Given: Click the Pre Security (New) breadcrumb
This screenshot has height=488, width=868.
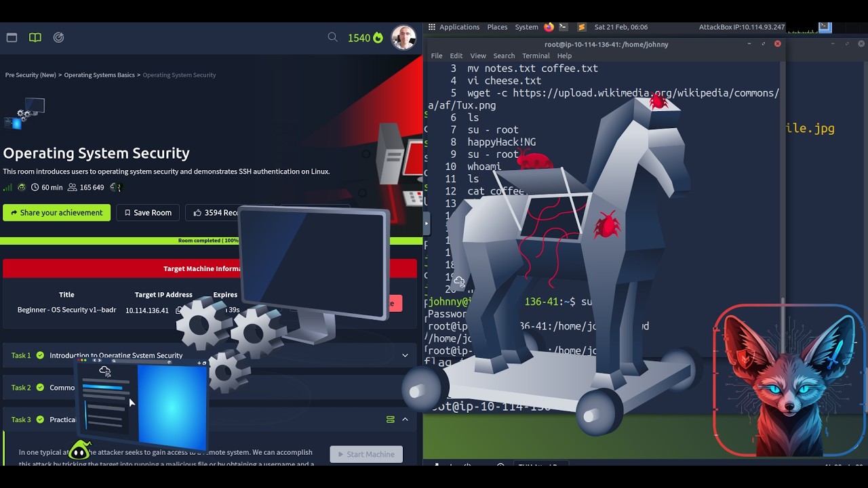Looking at the screenshot, I should pos(31,75).
